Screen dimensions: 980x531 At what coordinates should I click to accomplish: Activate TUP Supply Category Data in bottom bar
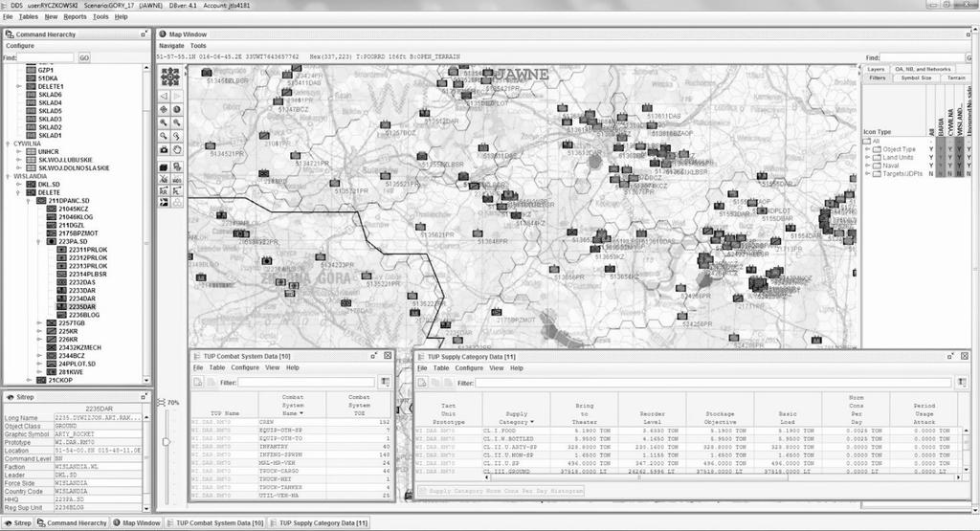(x=319, y=523)
